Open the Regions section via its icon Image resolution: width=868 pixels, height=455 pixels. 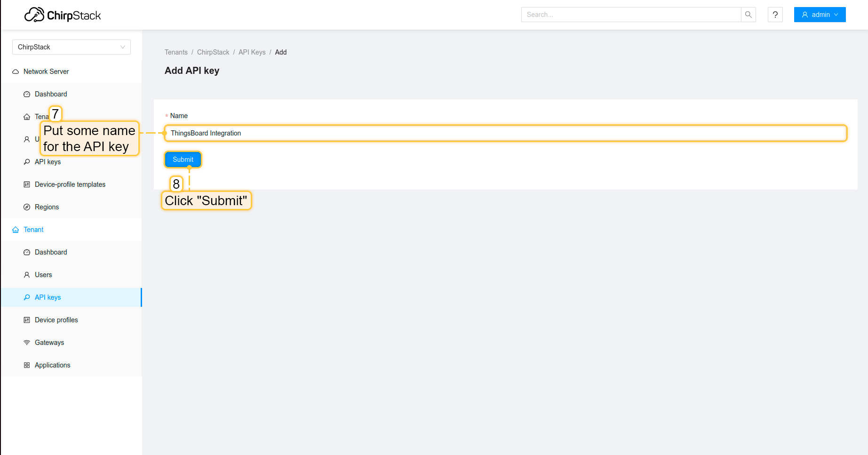[27, 207]
